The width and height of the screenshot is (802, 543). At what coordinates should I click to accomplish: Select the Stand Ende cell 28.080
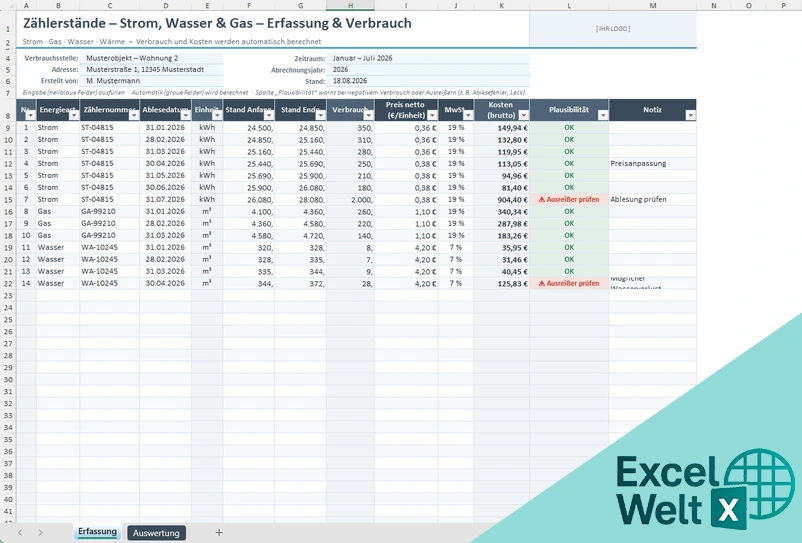tap(300, 199)
